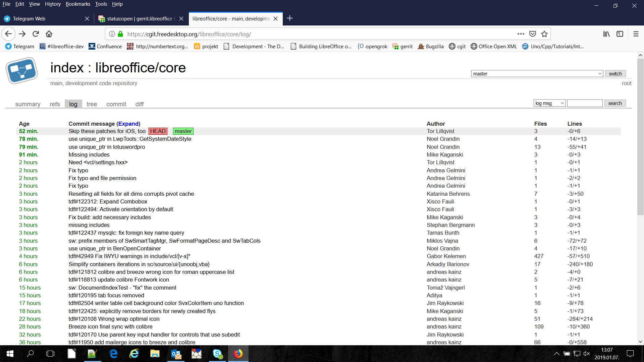
Task: Open the opengrok bookmark
Action: point(372,47)
